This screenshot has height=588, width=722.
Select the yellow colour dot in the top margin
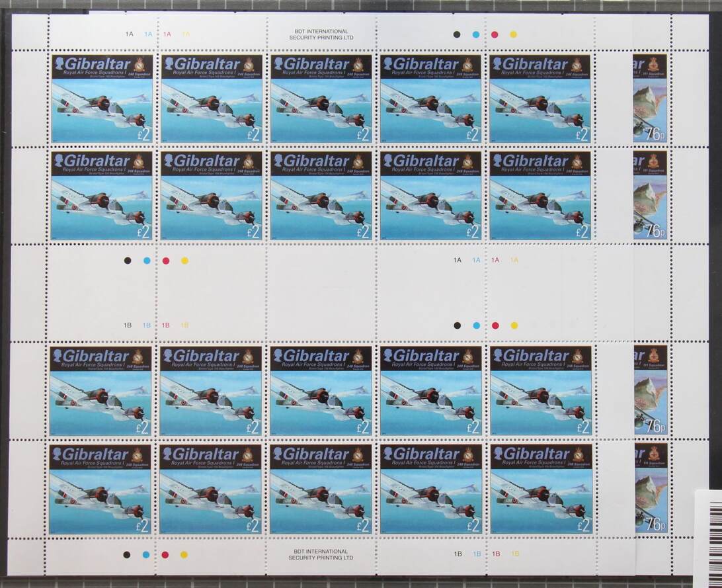click(x=514, y=34)
